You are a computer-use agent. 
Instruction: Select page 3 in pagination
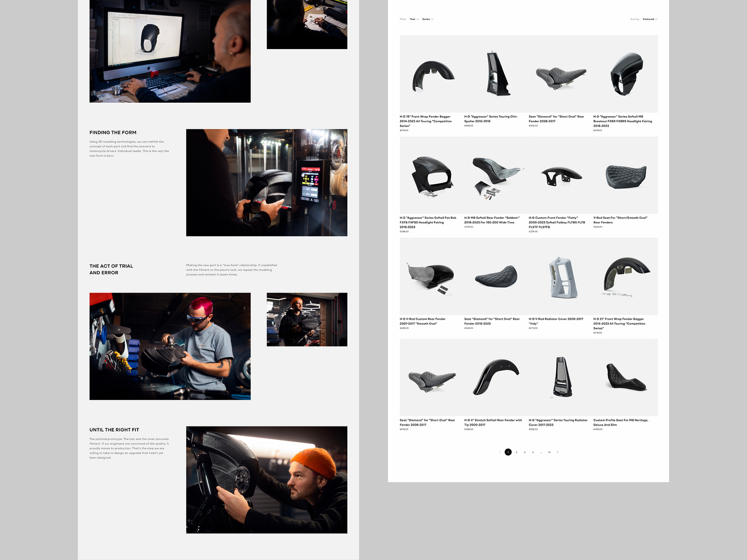524,452
